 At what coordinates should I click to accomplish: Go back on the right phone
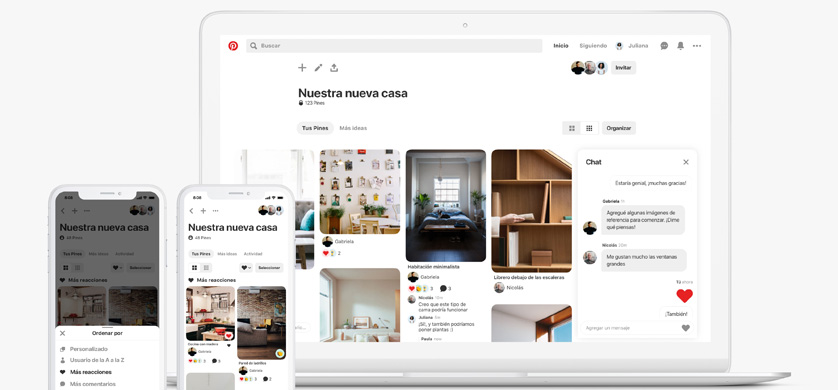[192, 211]
